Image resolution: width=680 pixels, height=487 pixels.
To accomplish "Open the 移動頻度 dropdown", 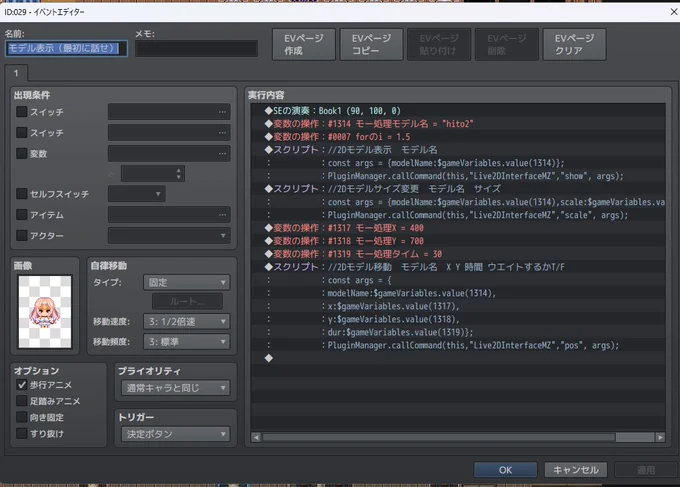I will pyautogui.click(x=186, y=342).
